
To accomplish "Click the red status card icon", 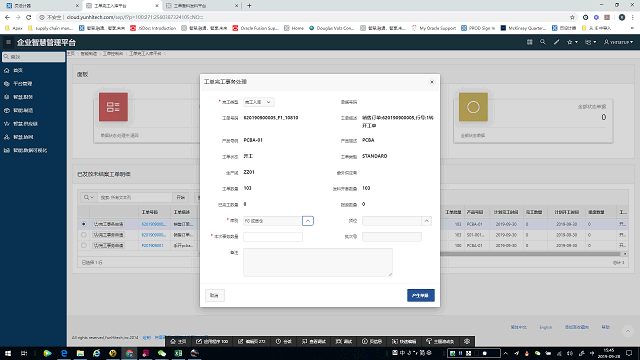I will (113, 107).
